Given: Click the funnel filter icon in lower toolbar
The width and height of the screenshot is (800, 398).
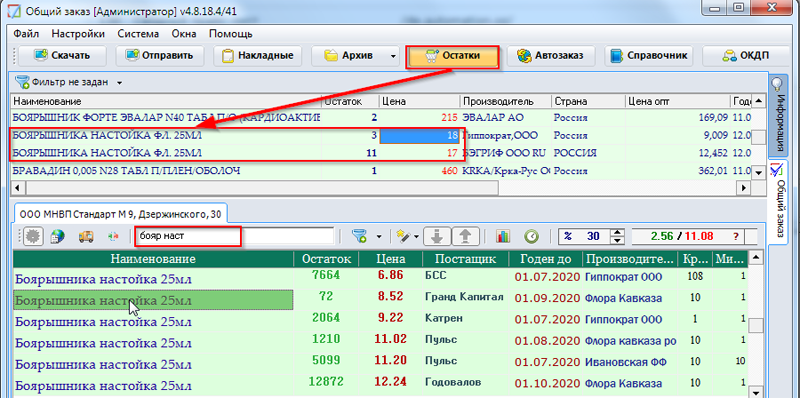Looking at the screenshot, I should click(360, 236).
